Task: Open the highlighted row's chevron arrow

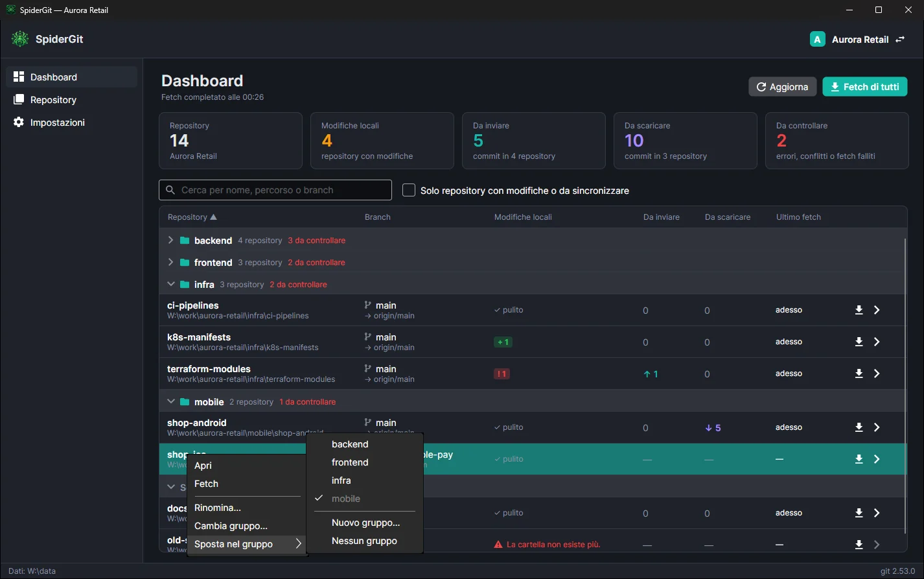Action: point(877,459)
